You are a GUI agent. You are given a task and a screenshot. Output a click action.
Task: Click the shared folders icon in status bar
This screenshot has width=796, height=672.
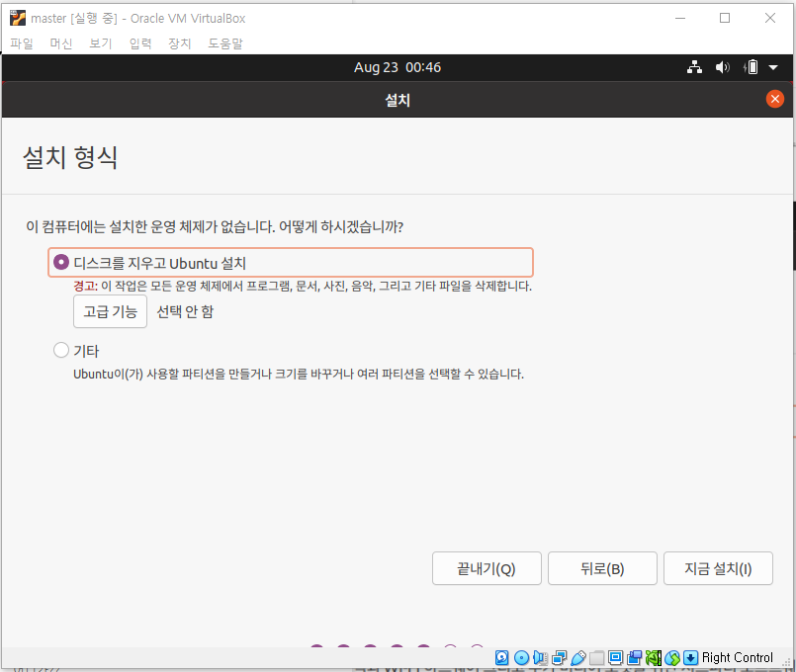(596, 658)
